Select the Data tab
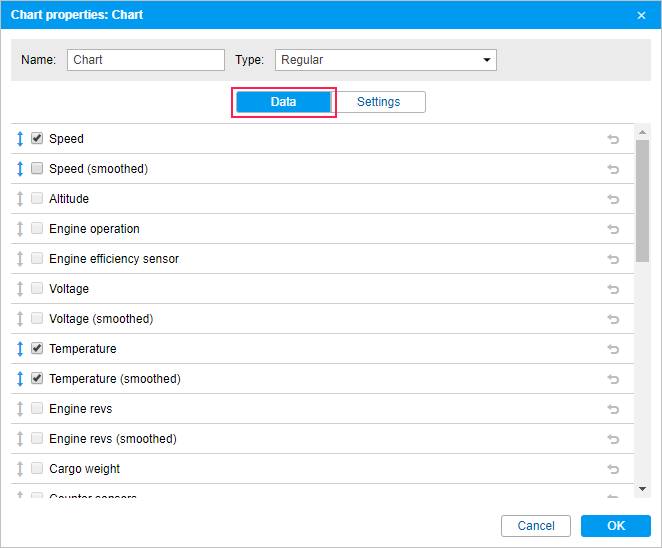Screen dimensions: 662x548 [x=283, y=102]
